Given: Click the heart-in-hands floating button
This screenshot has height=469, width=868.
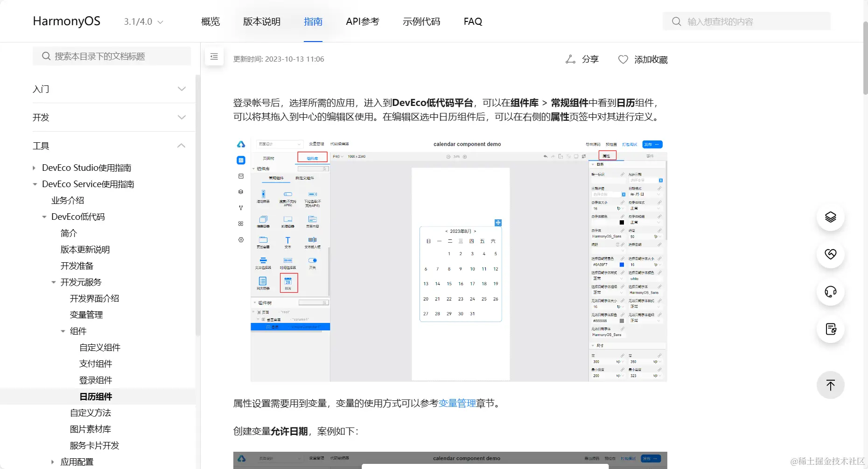Looking at the screenshot, I should pyautogui.click(x=831, y=254).
